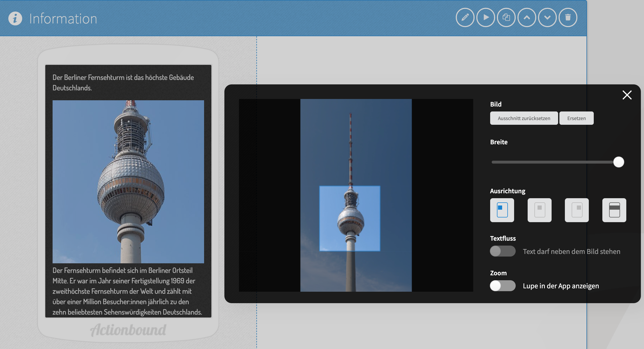Image resolution: width=644 pixels, height=349 pixels.
Task: Click the play preview icon in header
Action: click(486, 18)
